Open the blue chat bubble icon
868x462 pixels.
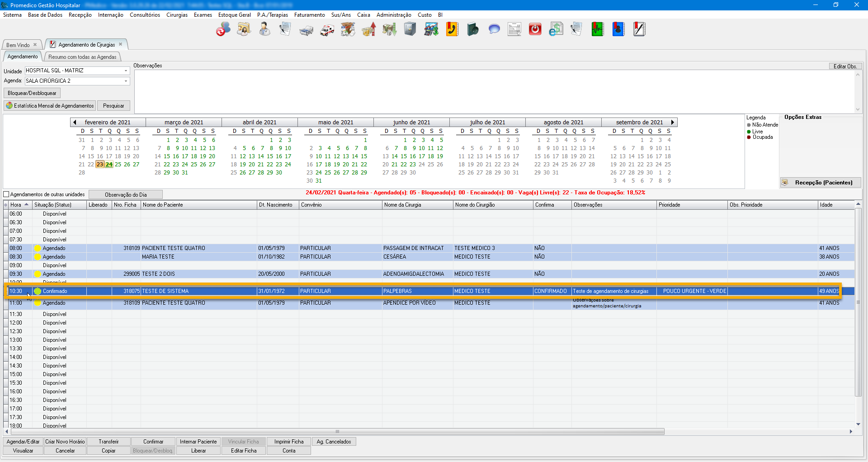tap(494, 29)
